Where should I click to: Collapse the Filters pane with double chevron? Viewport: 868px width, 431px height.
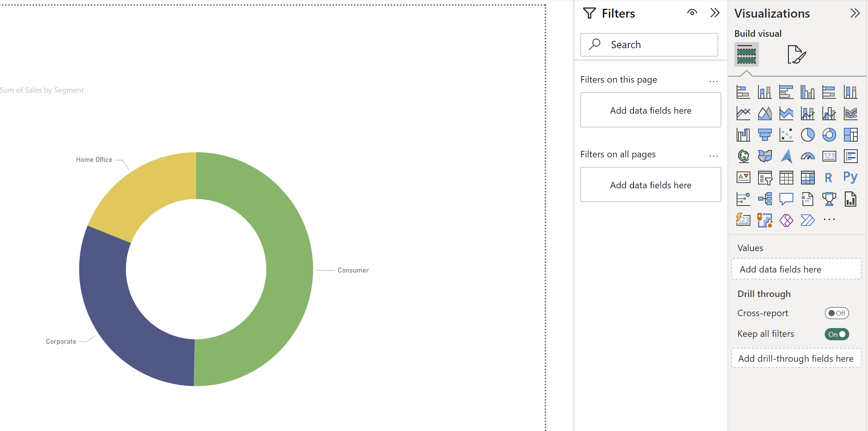click(x=715, y=13)
